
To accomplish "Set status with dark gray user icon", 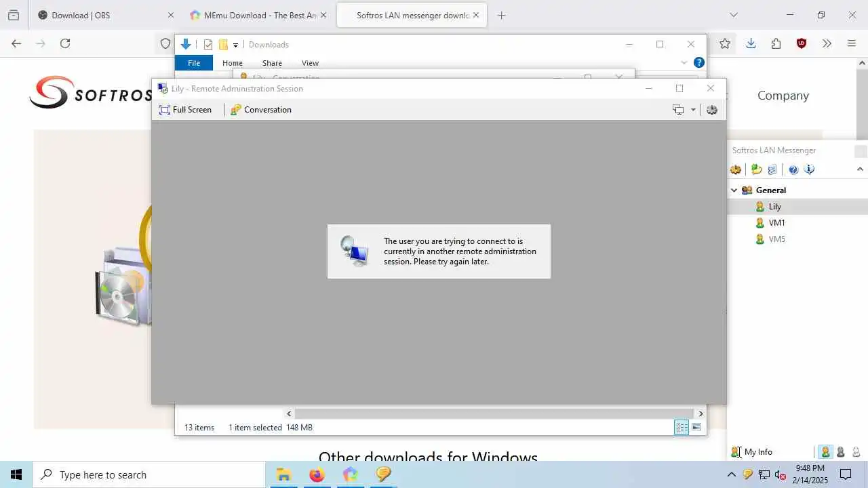I will (x=841, y=452).
